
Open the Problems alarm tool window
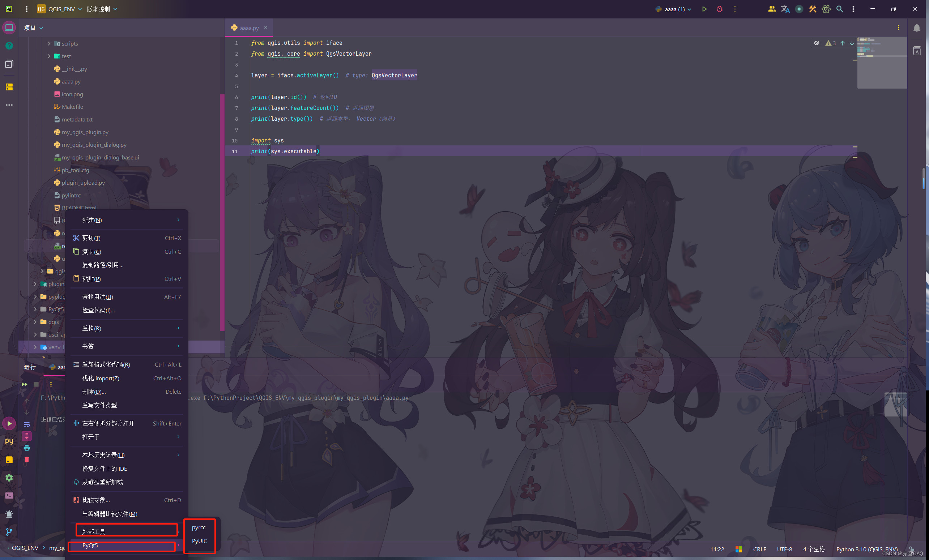click(9, 514)
